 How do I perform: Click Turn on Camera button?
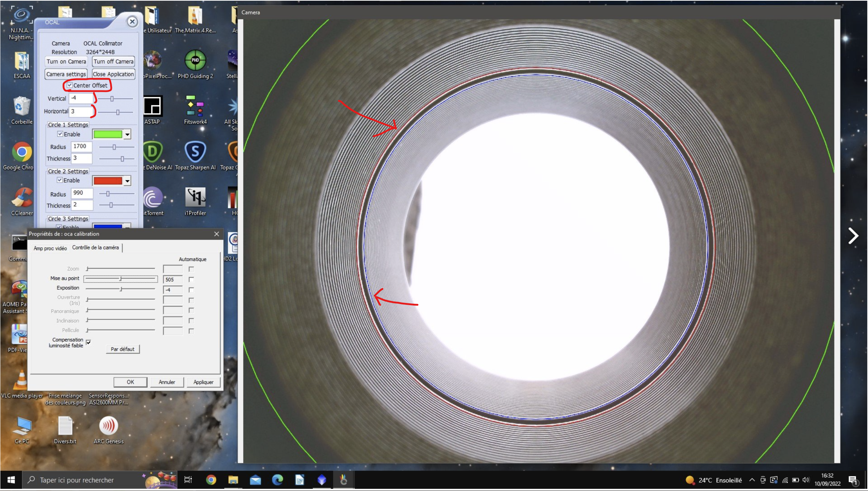click(66, 61)
